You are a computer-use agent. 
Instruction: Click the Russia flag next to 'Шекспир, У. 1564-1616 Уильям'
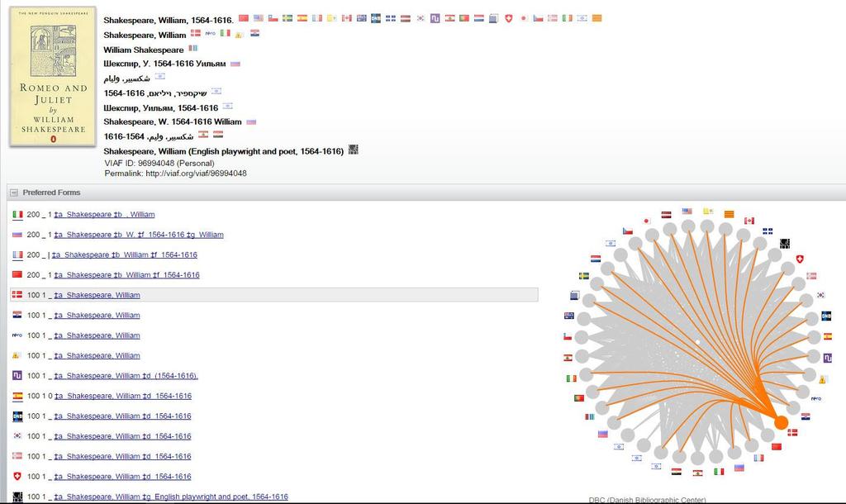[235, 64]
